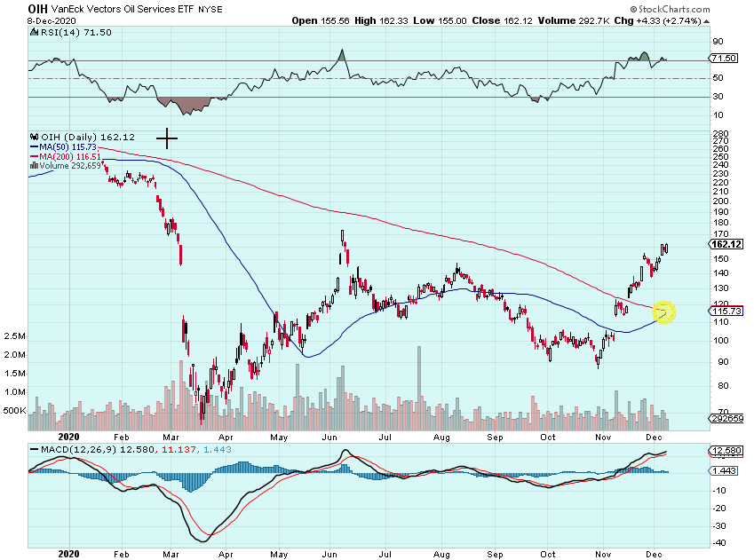The width and height of the screenshot is (754, 560).
Task: Click the candlestick icon before OIH (Daily)
Action: 34,137
